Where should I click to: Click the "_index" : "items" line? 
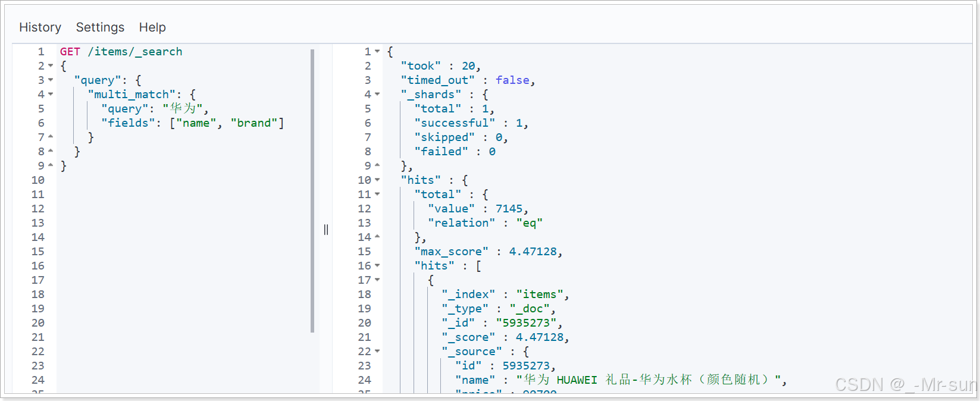point(505,295)
